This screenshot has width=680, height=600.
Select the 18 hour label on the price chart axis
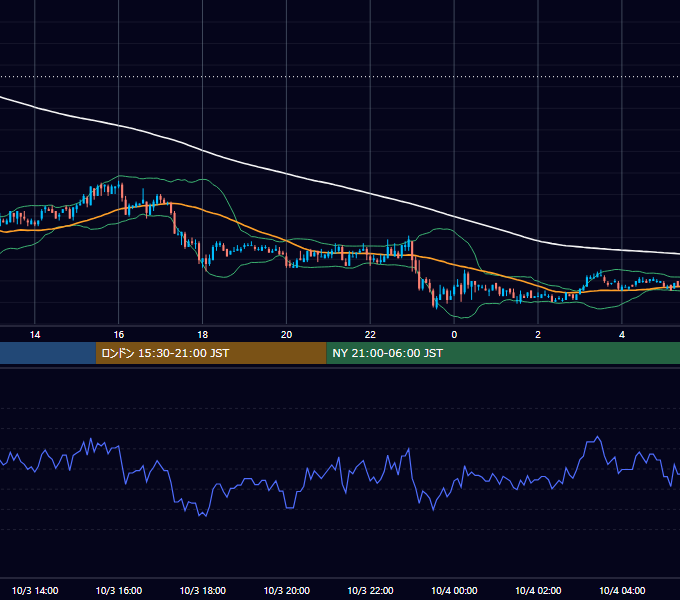point(203,335)
